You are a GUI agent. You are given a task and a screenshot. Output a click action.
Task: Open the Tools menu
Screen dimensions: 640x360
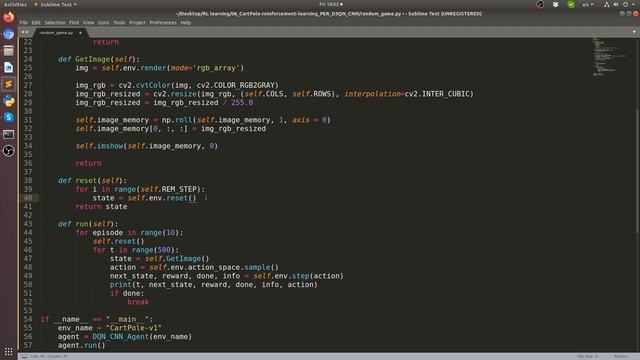click(119, 23)
